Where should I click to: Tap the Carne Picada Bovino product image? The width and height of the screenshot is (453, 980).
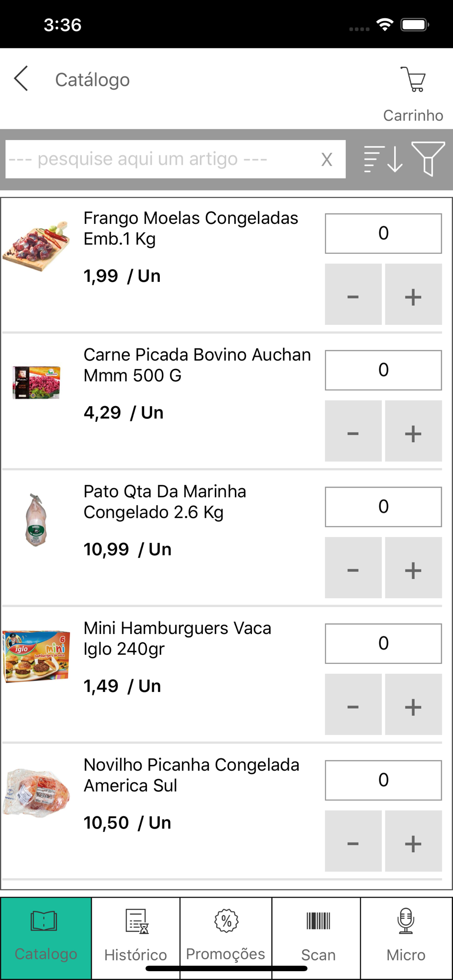pos(36,383)
